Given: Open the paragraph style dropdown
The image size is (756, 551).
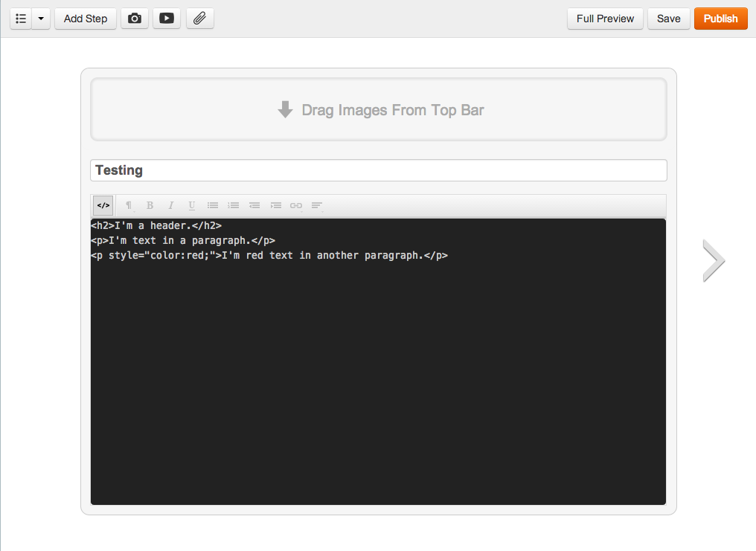Looking at the screenshot, I should pos(129,205).
